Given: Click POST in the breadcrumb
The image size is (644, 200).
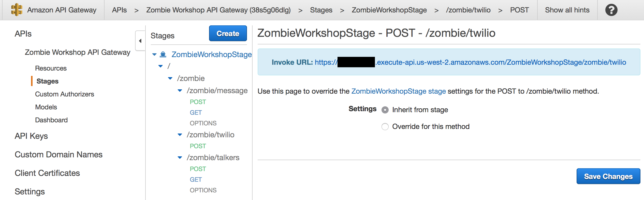Looking at the screenshot, I should click(x=519, y=10).
